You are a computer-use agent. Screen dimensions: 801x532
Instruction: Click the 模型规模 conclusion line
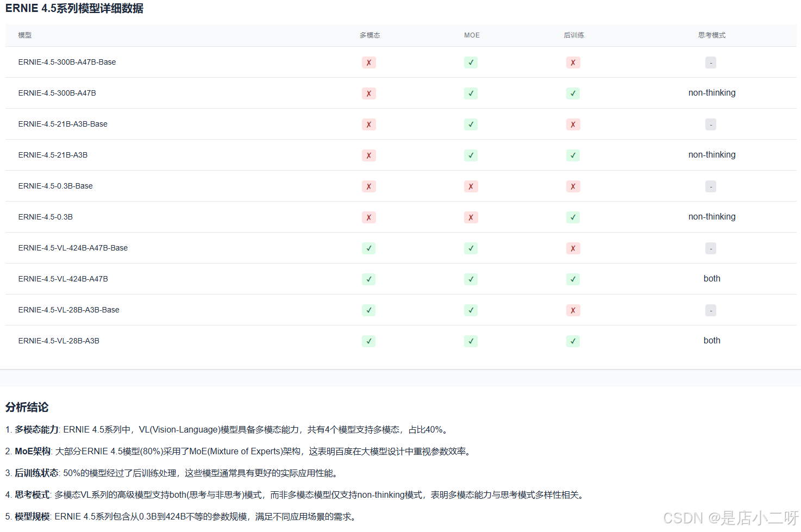[x=183, y=517]
